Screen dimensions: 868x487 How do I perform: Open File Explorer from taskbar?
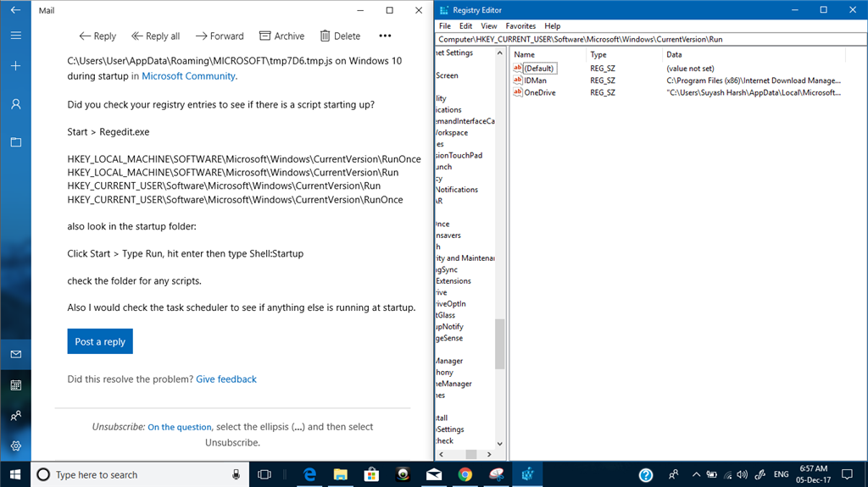coord(341,474)
